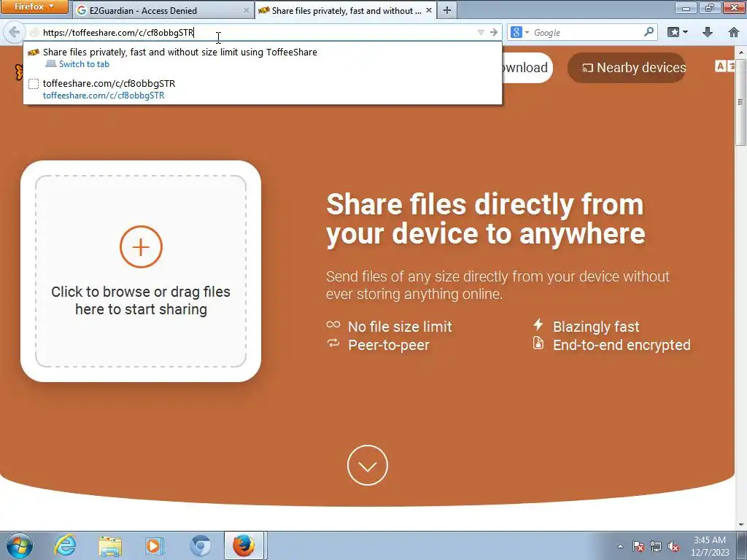Show hidden tray icons arrow

pos(620,546)
